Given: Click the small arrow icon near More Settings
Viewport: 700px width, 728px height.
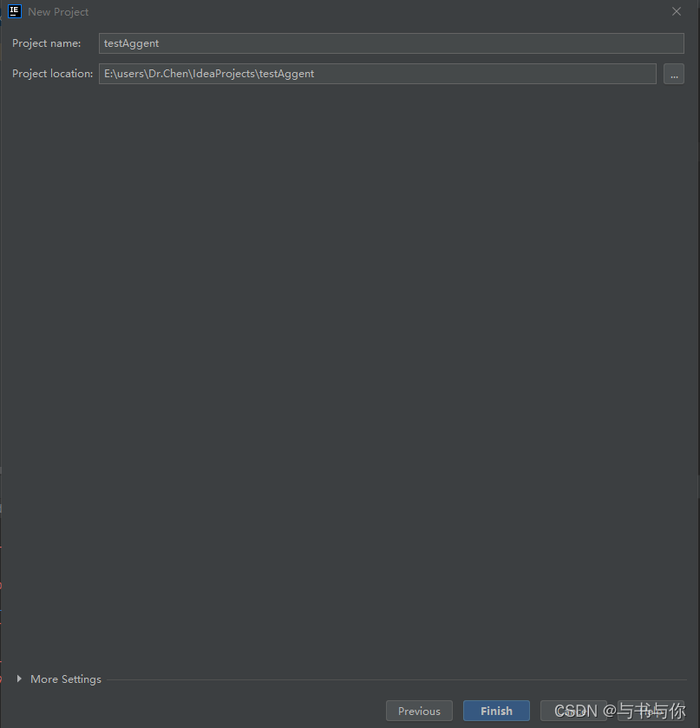Looking at the screenshot, I should pyautogui.click(x=20, y=679).
